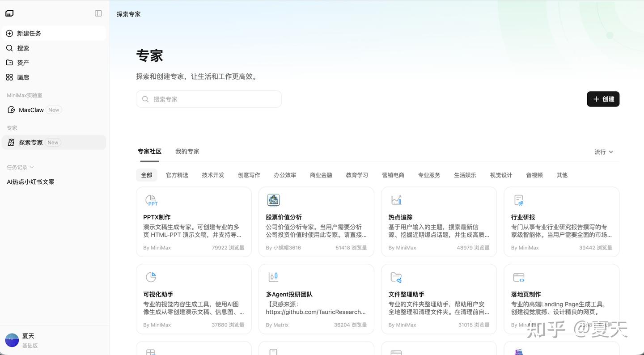
Task: Click the 可视化助手 pie chart icon
Action: [x=151, y=277]
